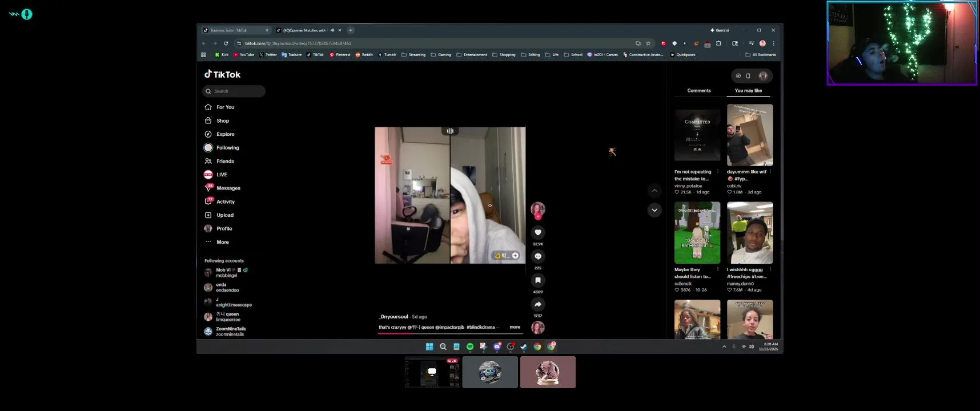The height and width of the screenshot is (411, 980).
Task: Open the LIVE section in sidebar
Action: coord(216,175)
